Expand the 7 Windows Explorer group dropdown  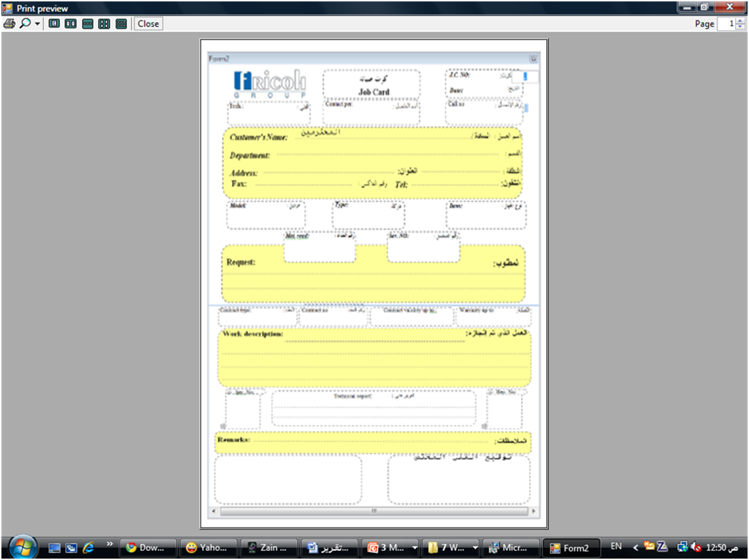[476, 548]
